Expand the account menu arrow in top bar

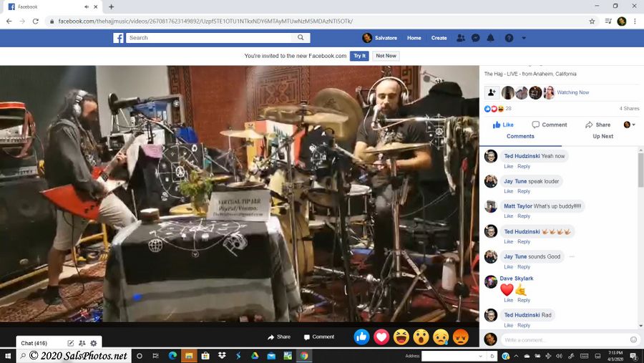pos(524,38)
